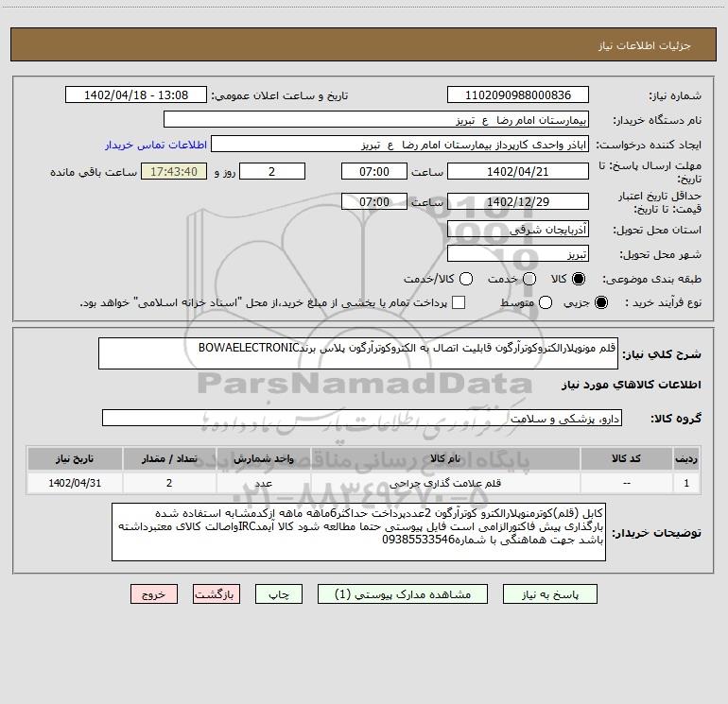Click the بازگشت back button
The image size is (728, 704).
point(217,594)
